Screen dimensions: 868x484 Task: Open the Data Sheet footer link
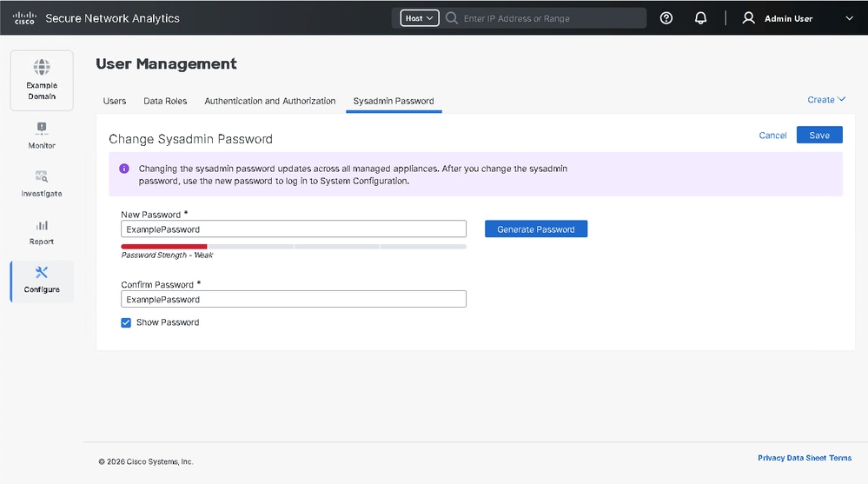[x=806, y=458]
